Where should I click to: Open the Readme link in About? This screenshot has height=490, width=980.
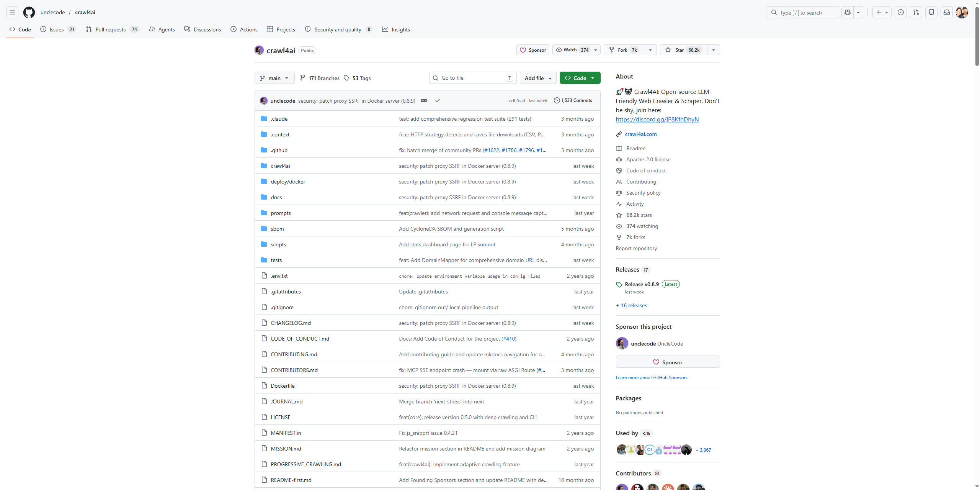click(636, 148)
